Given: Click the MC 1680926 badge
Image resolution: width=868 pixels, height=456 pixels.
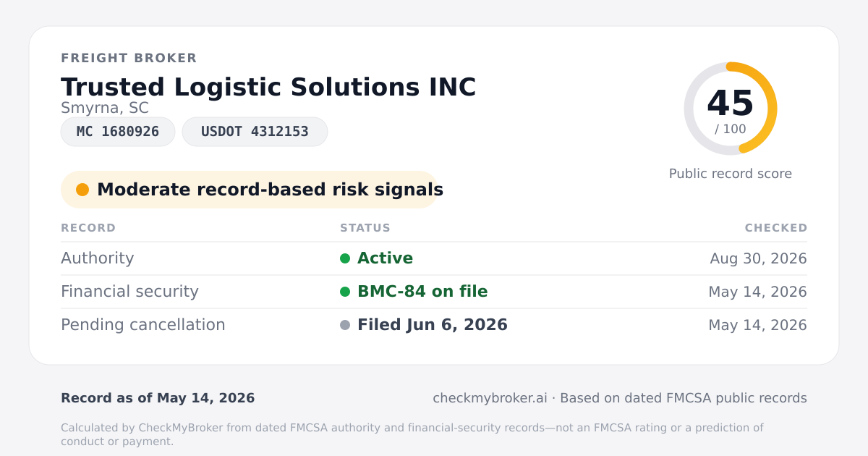Looking at the screenshot, I should (x=118, y=132).
